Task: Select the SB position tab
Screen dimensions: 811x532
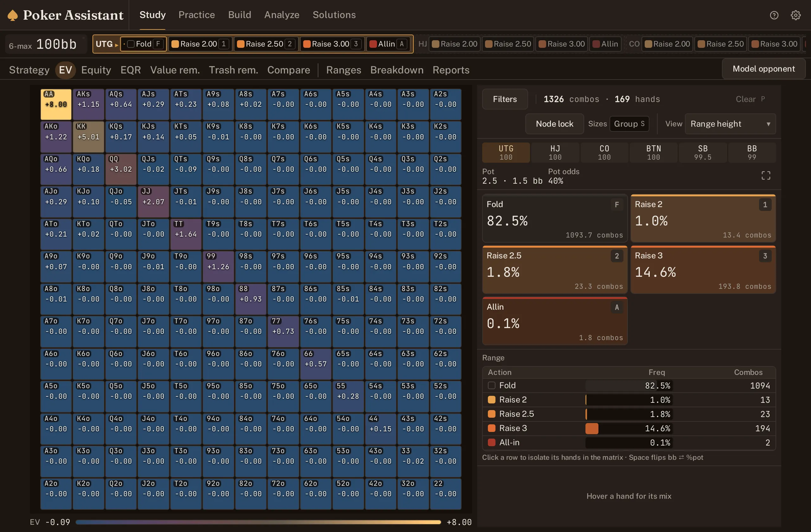Action: coord(703,152)
